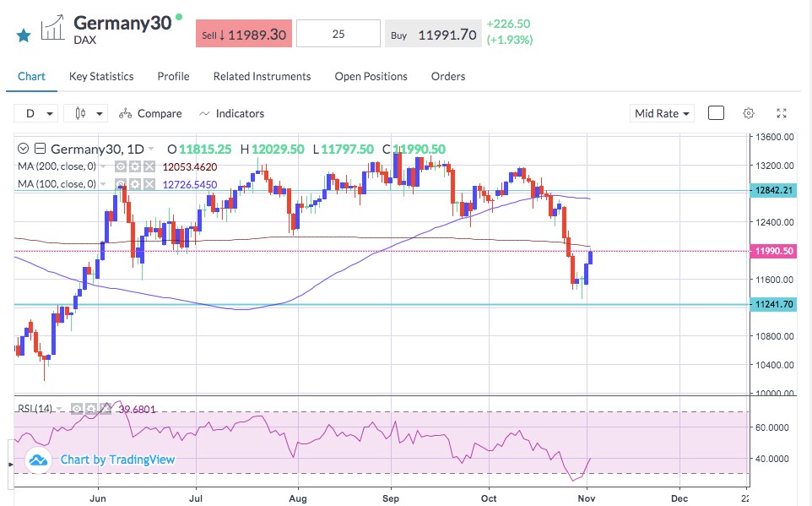Click the Sep label on time axis
The height and width of the screenshot is (506, 812).
[391, 498]
